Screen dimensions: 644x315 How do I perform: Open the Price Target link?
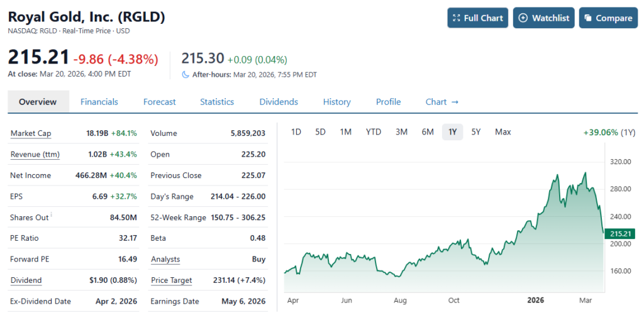tap(171, 280)
